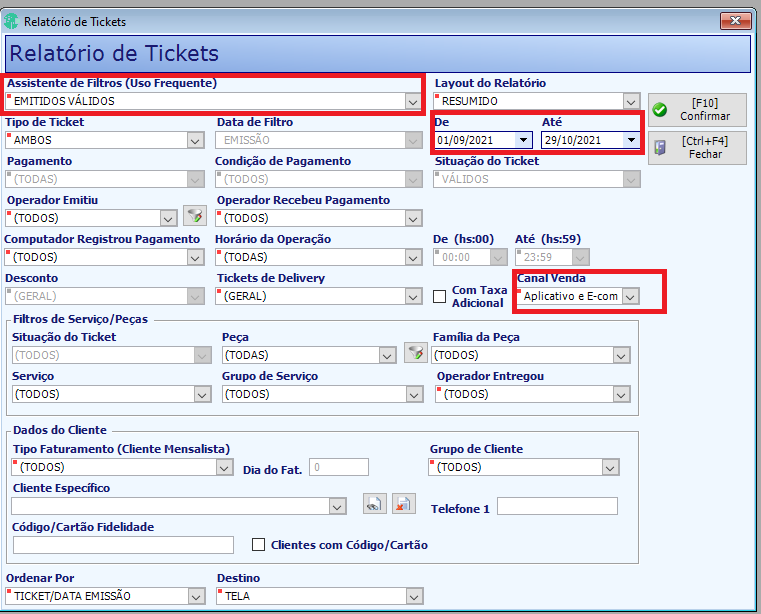Click the Ctrl+F4 Fechar button
Screen dimensions: 761x614
click(x=697, y=148)
